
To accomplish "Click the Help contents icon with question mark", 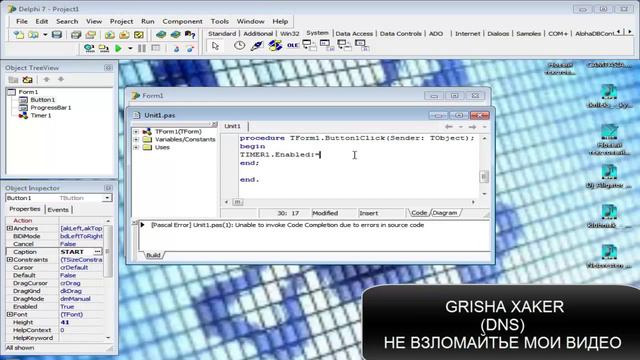I will click(x=190, y=35).
